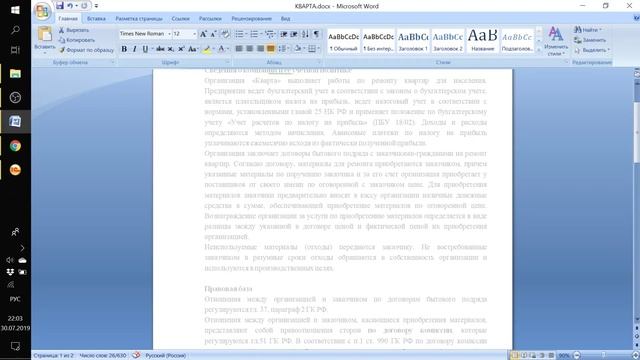The image size is (640, 360).
Task: Center the text
Action: pyautogui.click(x=249, y=49)
